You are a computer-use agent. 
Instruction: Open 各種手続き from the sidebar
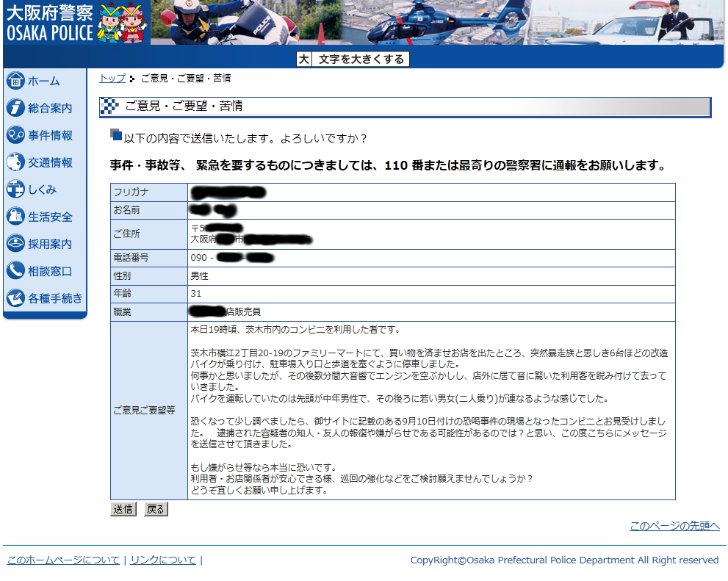pos(15,298)
